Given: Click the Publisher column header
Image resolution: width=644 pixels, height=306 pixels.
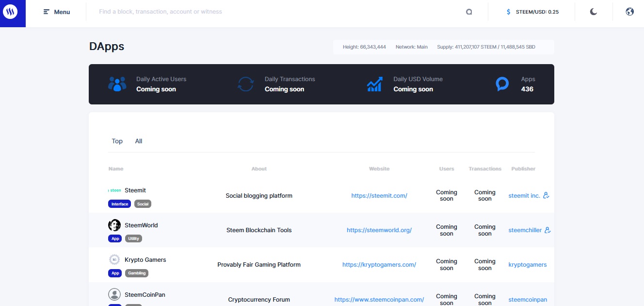Looking at the screenshot, I should pos(523,169).
